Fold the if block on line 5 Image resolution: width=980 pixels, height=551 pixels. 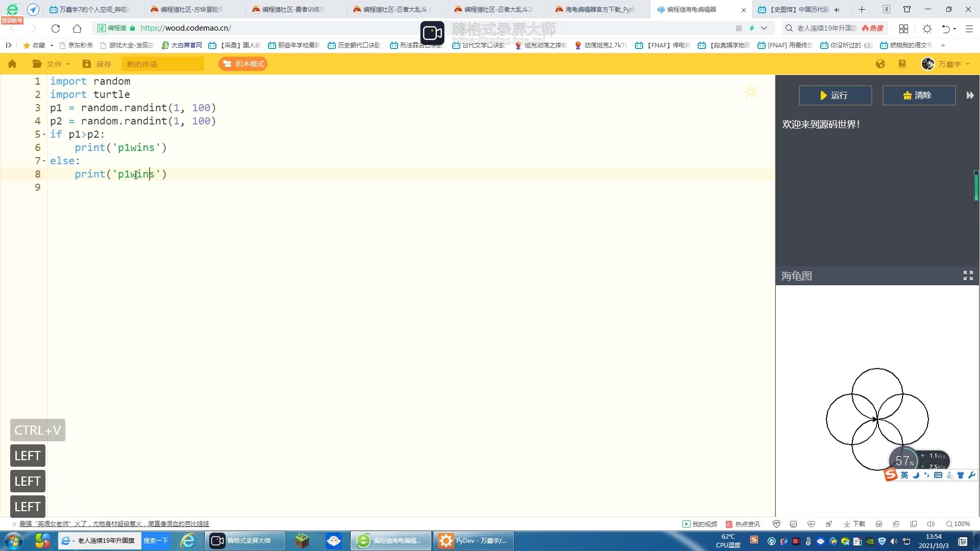pyautogui.click(x=44, y=135)
